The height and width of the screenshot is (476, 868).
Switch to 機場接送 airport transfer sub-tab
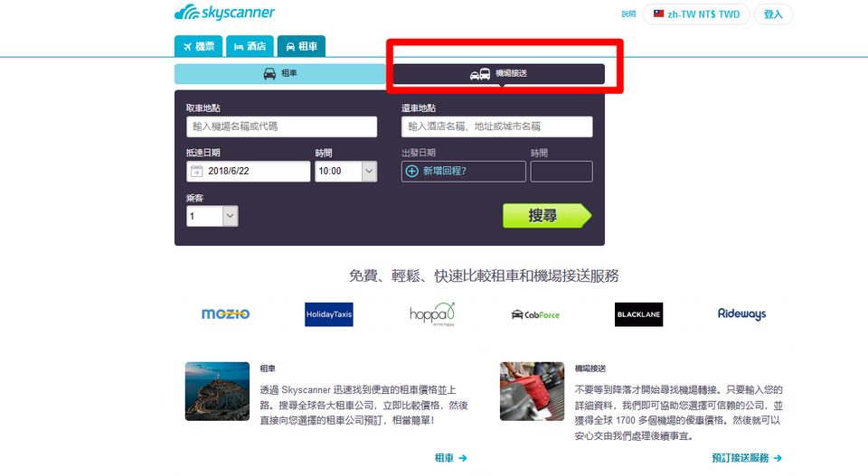tap(498, 74)
